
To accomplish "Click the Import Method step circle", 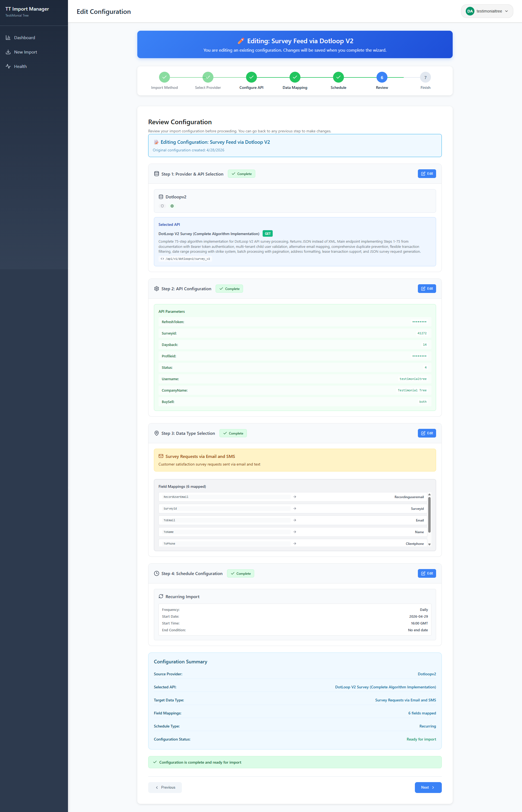I will 164,77.
